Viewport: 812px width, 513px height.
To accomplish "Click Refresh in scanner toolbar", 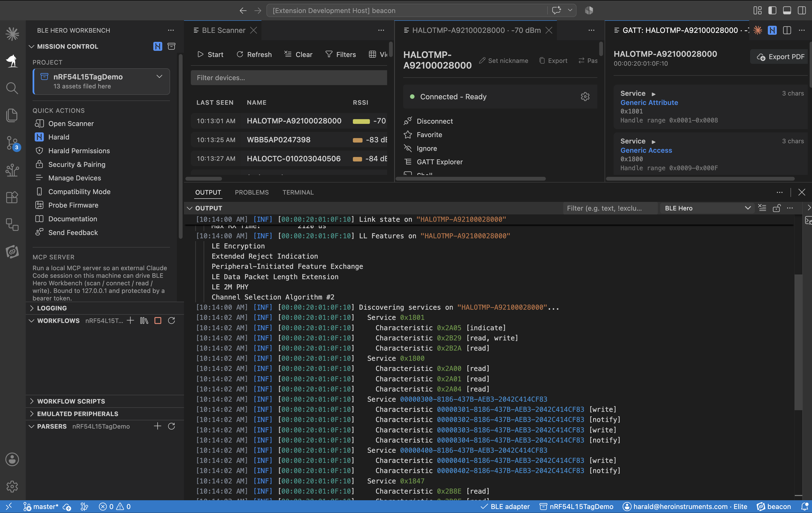I will (x=254, y=54).
